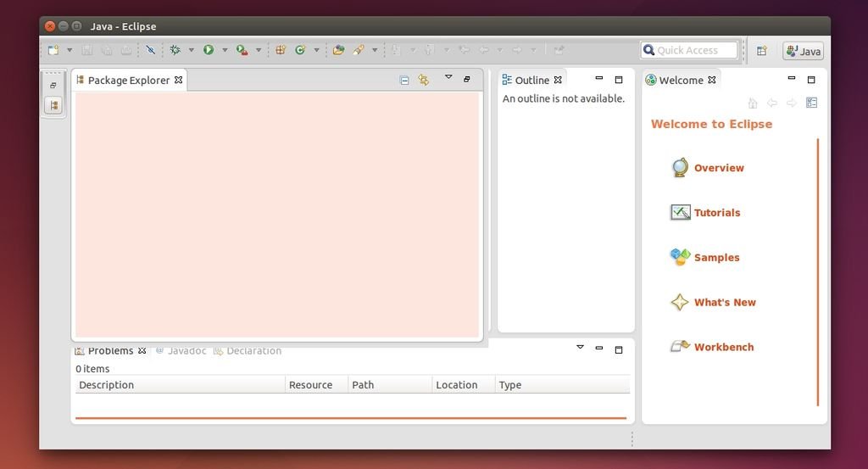Toggle the Java perspective button

(x=803, y=51)
